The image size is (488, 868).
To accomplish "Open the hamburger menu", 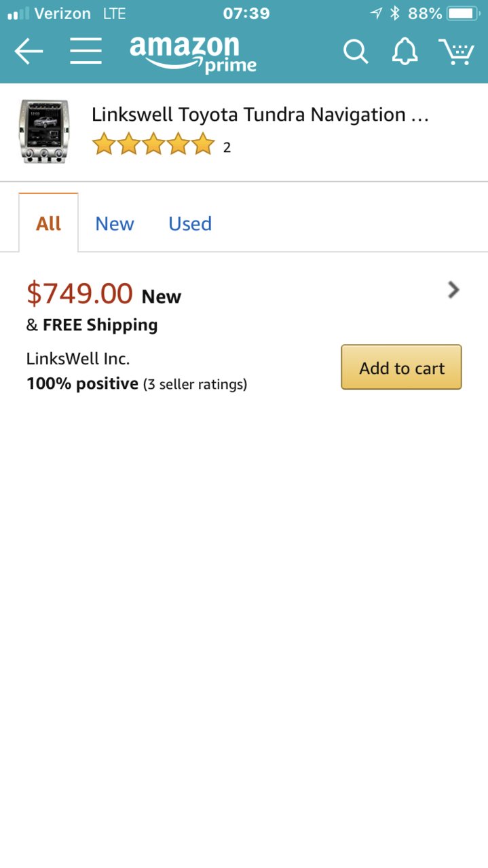I will pyautogui.click(x=86, y=51).
